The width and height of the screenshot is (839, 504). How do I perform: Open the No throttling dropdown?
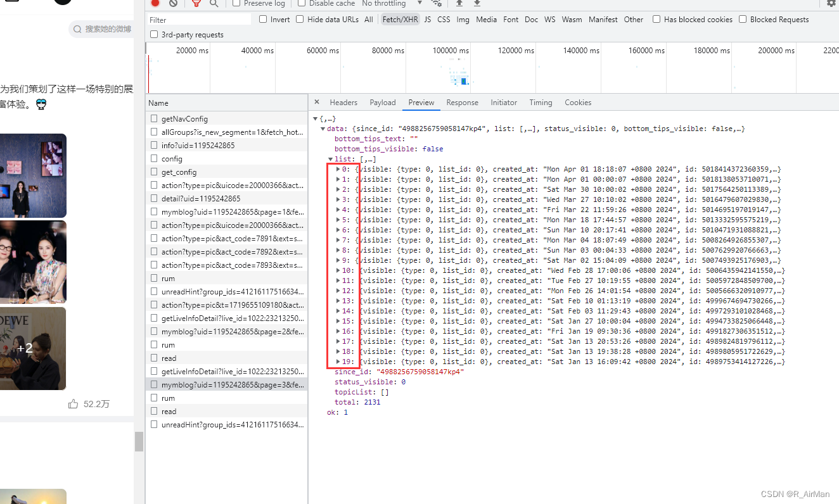click(392, 3)
